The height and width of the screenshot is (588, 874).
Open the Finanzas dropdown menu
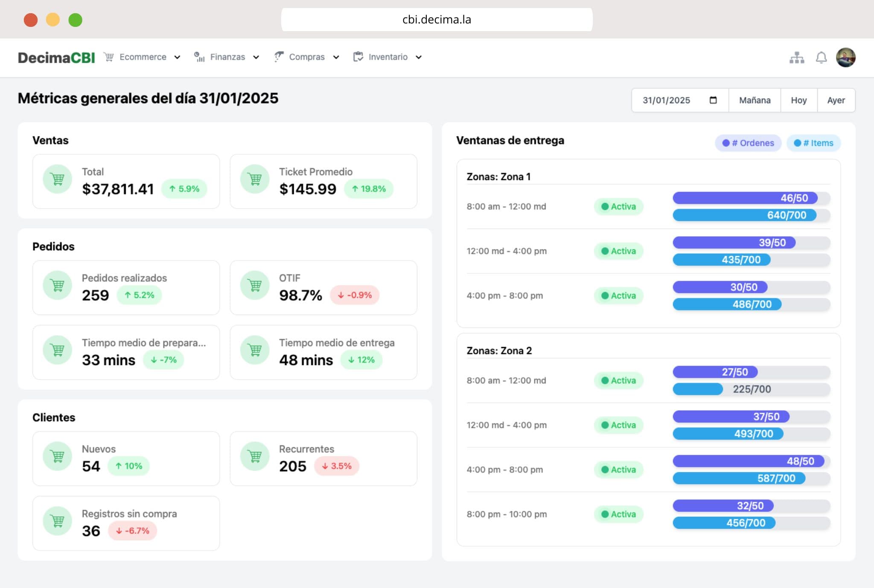coord(227,57)
